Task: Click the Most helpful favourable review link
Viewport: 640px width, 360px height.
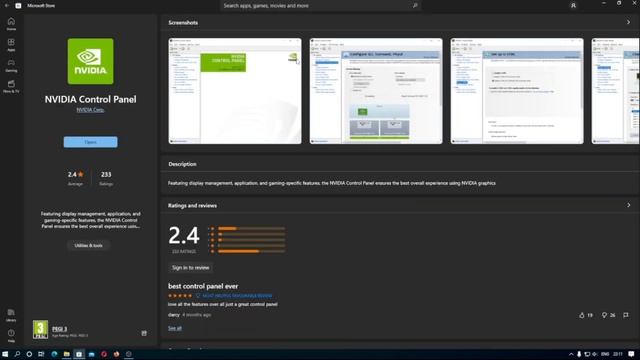Action: (237, 296)
